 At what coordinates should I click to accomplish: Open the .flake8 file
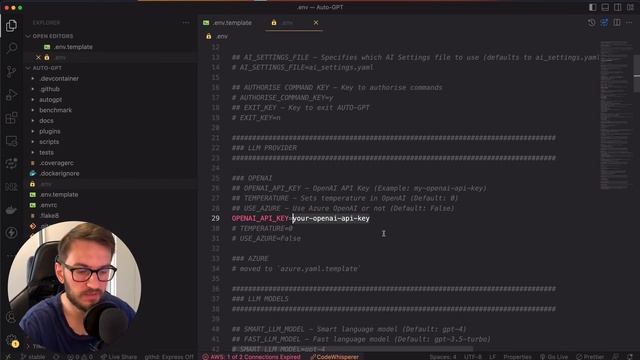[49, 216]
